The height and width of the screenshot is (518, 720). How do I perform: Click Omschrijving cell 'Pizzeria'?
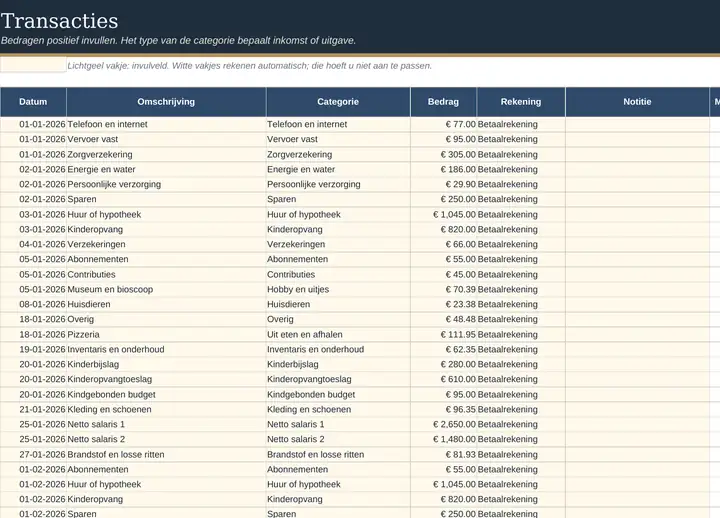pos(166,334)
